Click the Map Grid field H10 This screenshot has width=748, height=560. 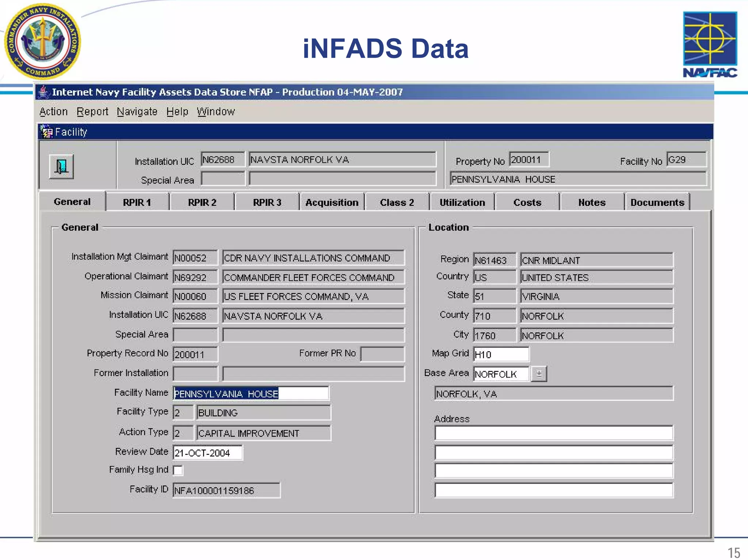click(501, 354)
